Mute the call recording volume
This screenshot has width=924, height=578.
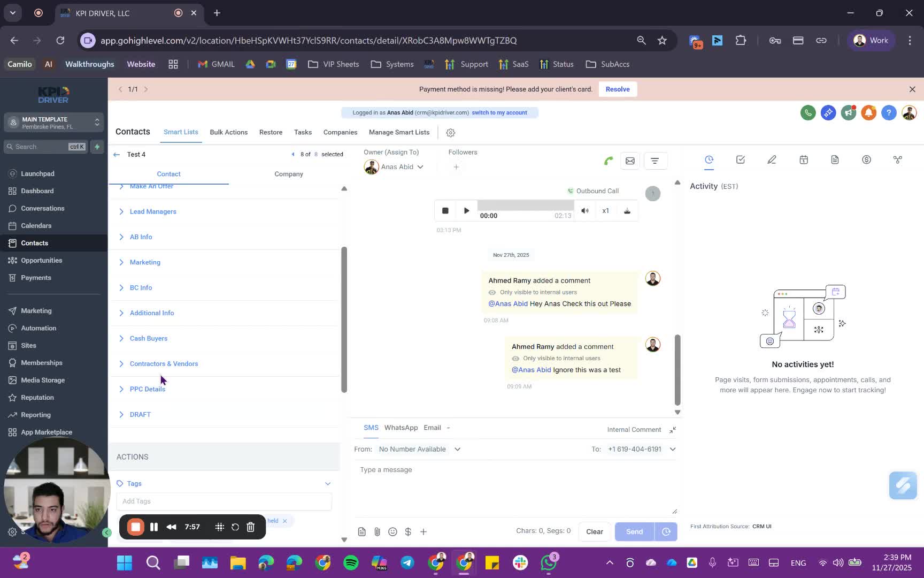[x=585, y=211]
